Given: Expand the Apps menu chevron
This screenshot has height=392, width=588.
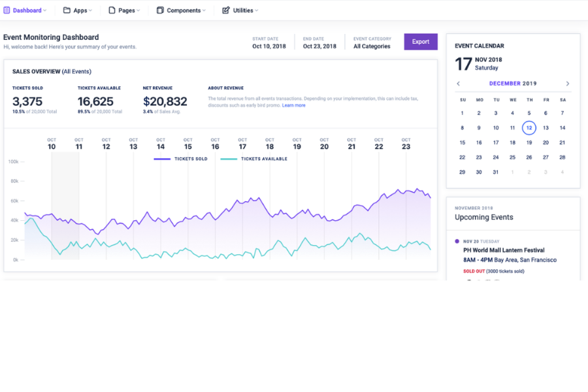Looking at the screenshot, I should (90, 10).
